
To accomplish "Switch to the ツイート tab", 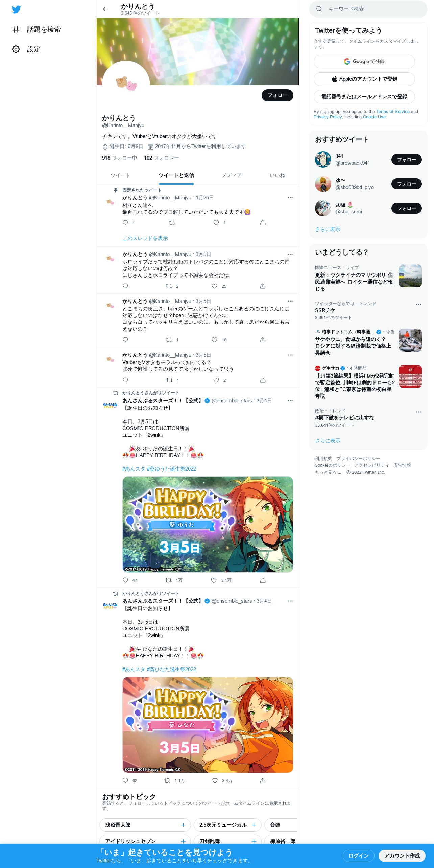I will coord(120,175).
